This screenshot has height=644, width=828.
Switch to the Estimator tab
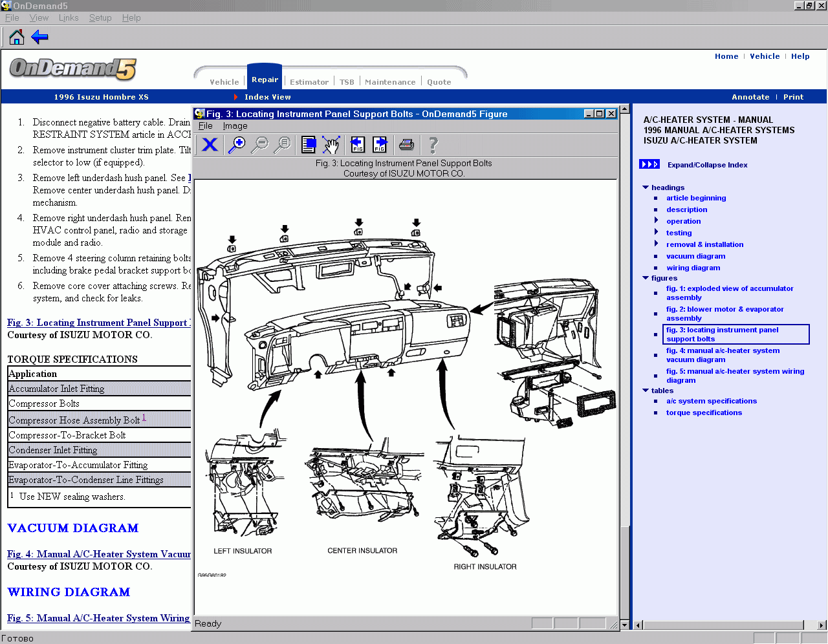click(x=309, y=82)
